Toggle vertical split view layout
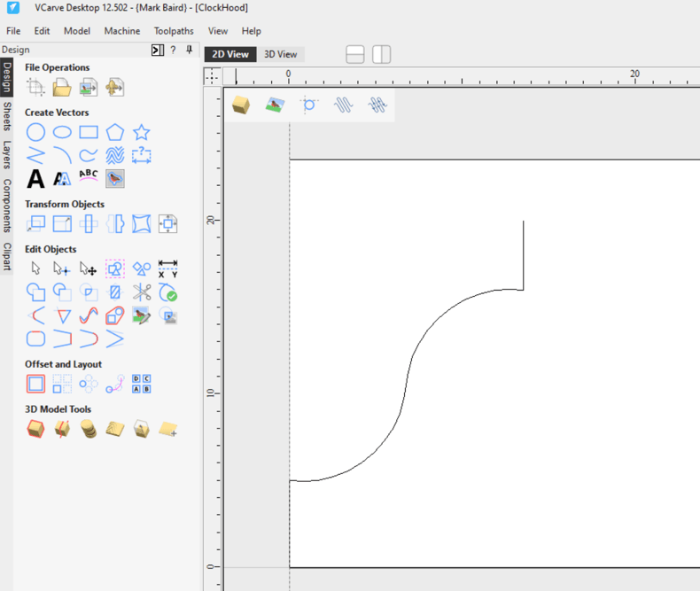 click(381, 55)
